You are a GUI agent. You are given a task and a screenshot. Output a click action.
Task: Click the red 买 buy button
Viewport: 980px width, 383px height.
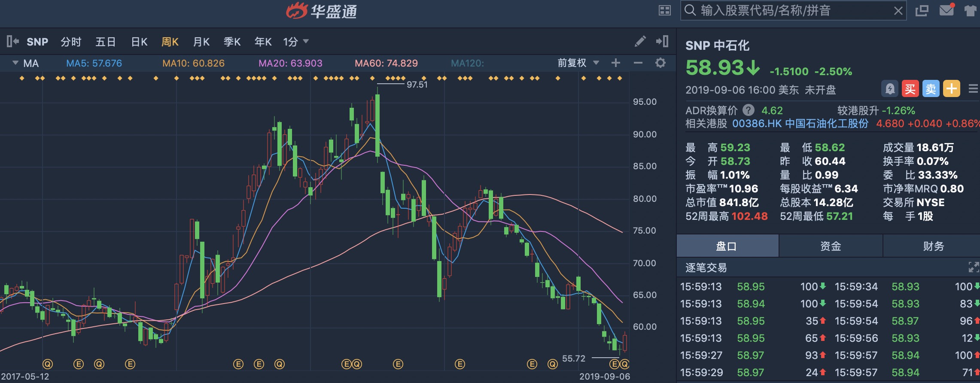(x=910, y=89)
